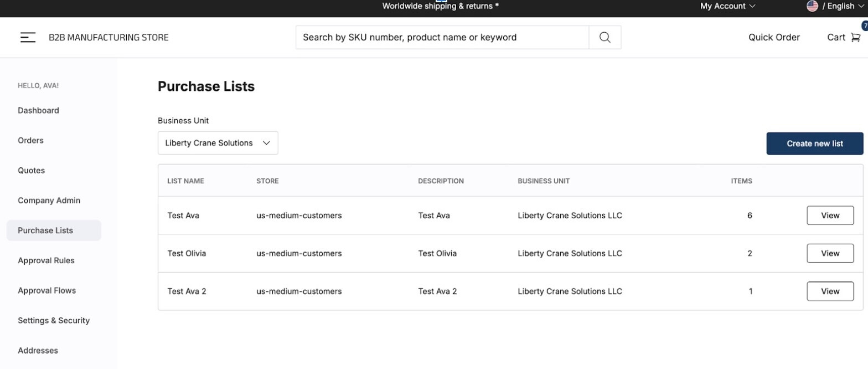The image size is (868, 369).
Task: Open the English language dropdown
Action: click(x=843, y=6)
